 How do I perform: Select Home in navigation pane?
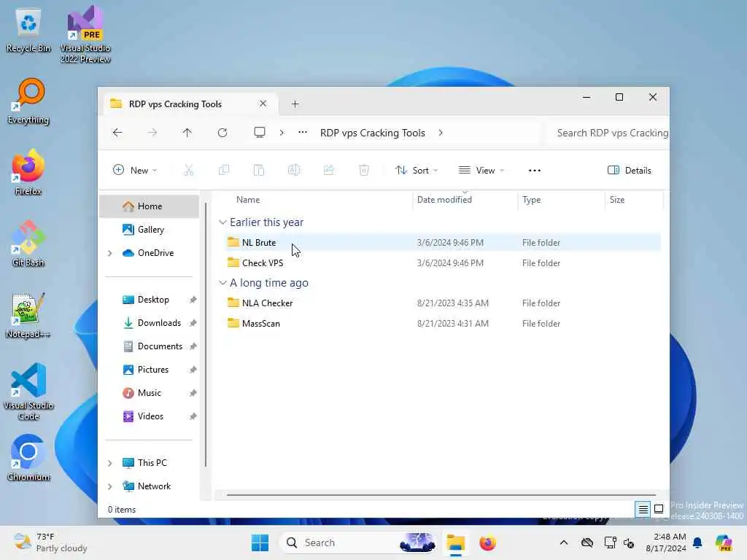click(x=149, y=206)
